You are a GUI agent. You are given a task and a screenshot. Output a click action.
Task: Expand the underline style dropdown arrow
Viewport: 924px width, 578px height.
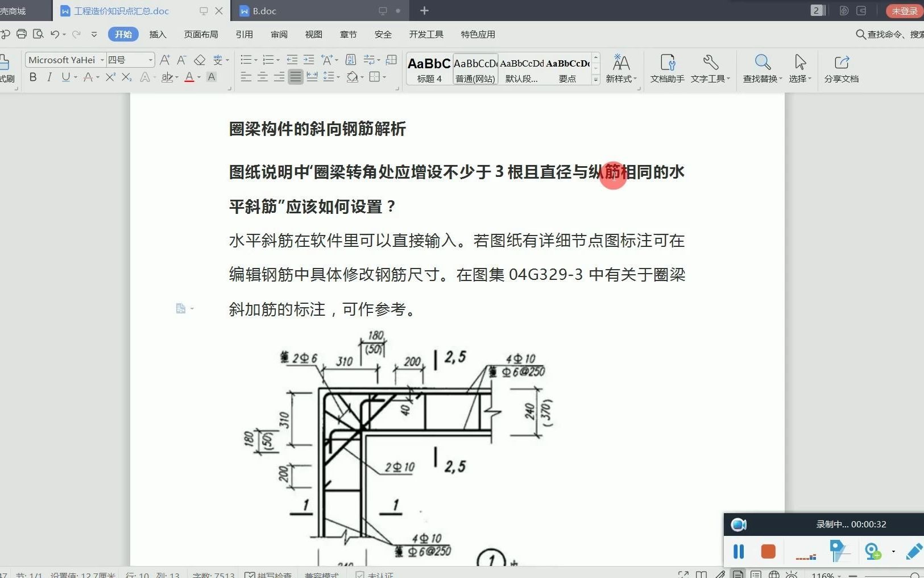coord(75,77)
